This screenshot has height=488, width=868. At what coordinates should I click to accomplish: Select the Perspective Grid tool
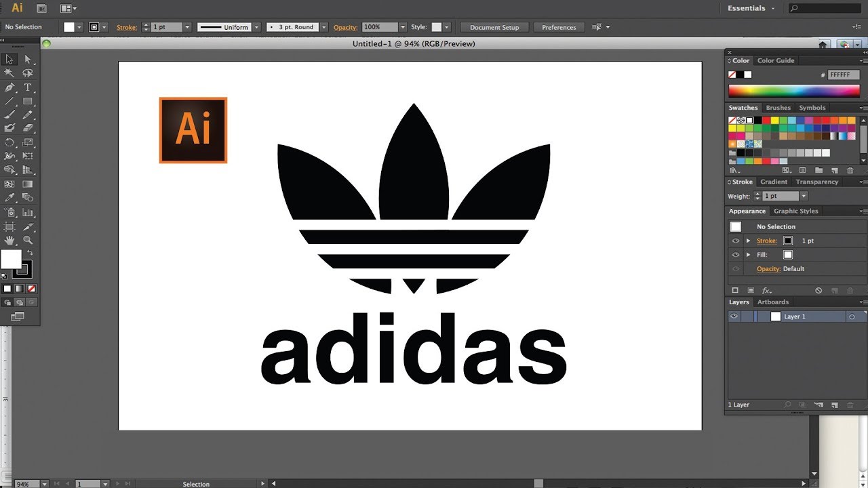28,170
